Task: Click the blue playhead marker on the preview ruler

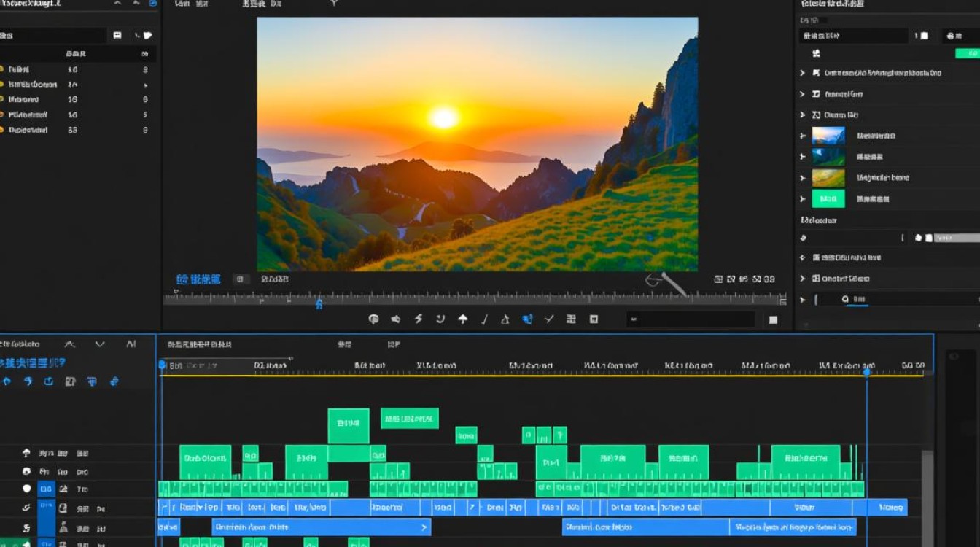Action: [319, 303]
